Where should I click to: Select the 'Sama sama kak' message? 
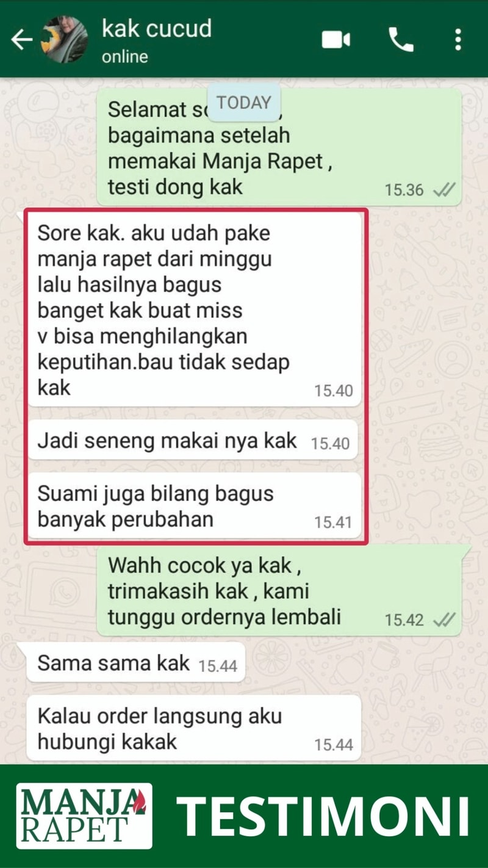(x=134, y=662)
